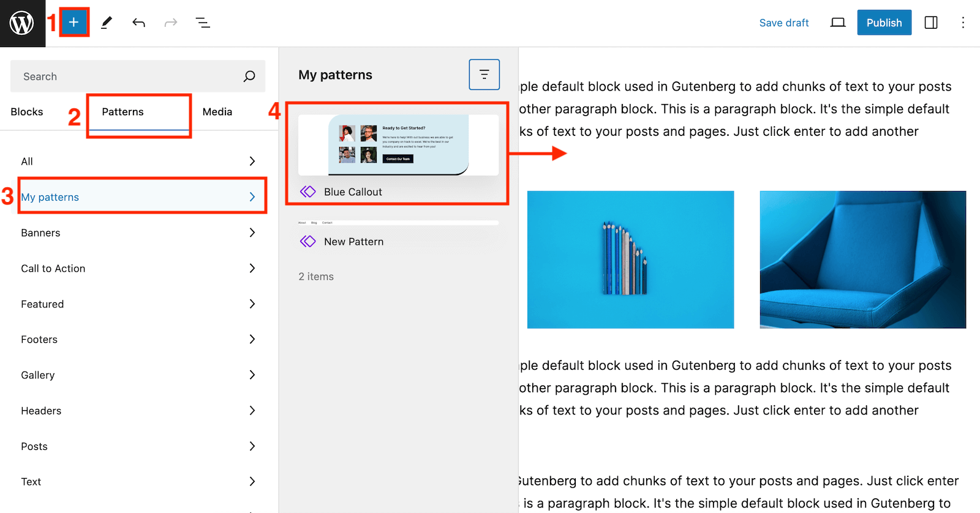
Task: Click Save draft
Action: click(x=784, y=23)
